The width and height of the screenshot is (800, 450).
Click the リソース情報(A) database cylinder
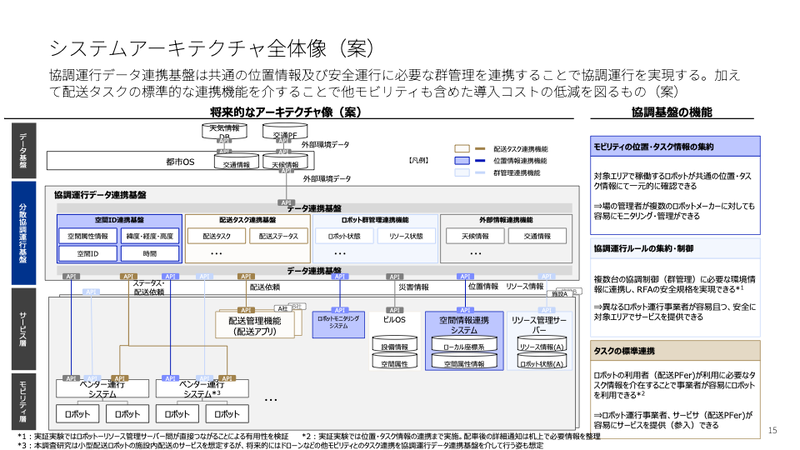click(x=541, y=346)
